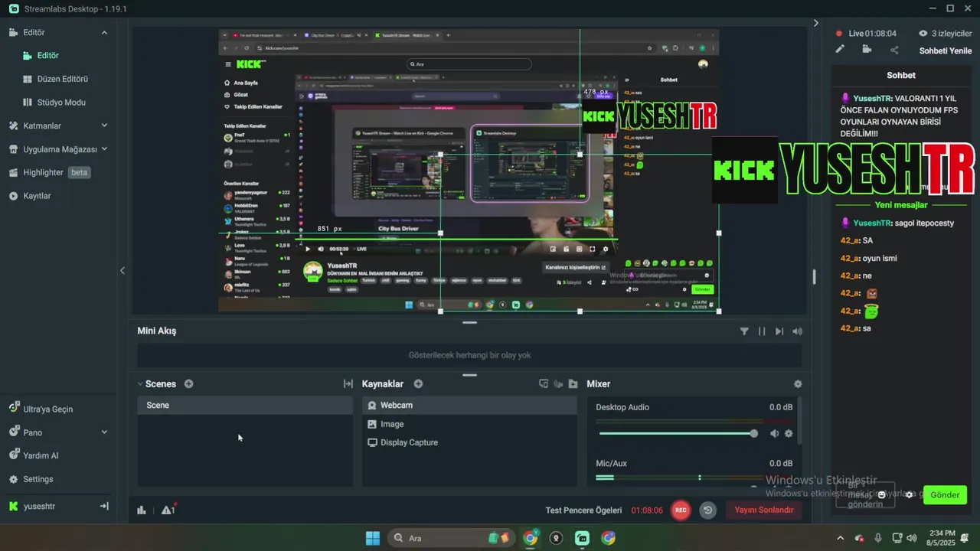Open scene transitions icon beside Scenes
This screenshot has width=980, height=551.
[x=348, y=384]
